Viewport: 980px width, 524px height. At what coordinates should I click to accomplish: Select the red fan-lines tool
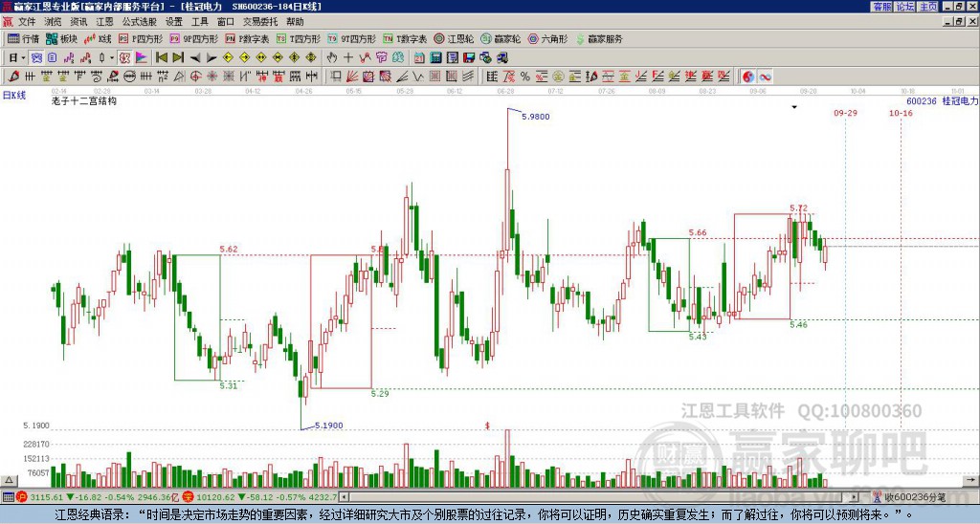[x=352, y=76]
